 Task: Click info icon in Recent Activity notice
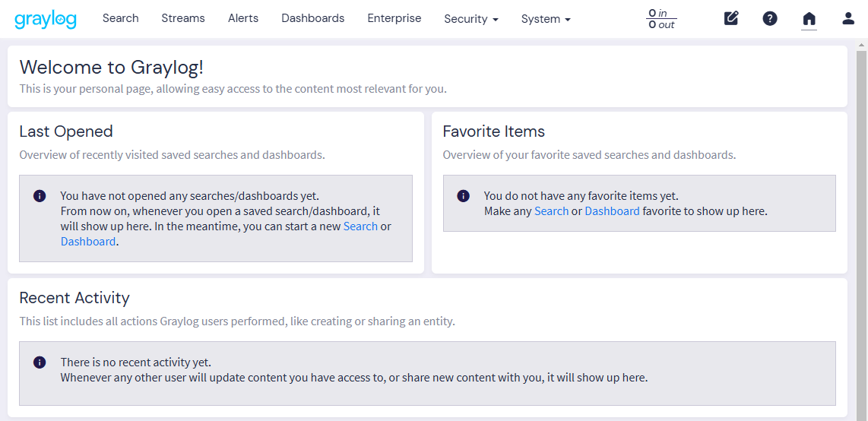point(40,362)
